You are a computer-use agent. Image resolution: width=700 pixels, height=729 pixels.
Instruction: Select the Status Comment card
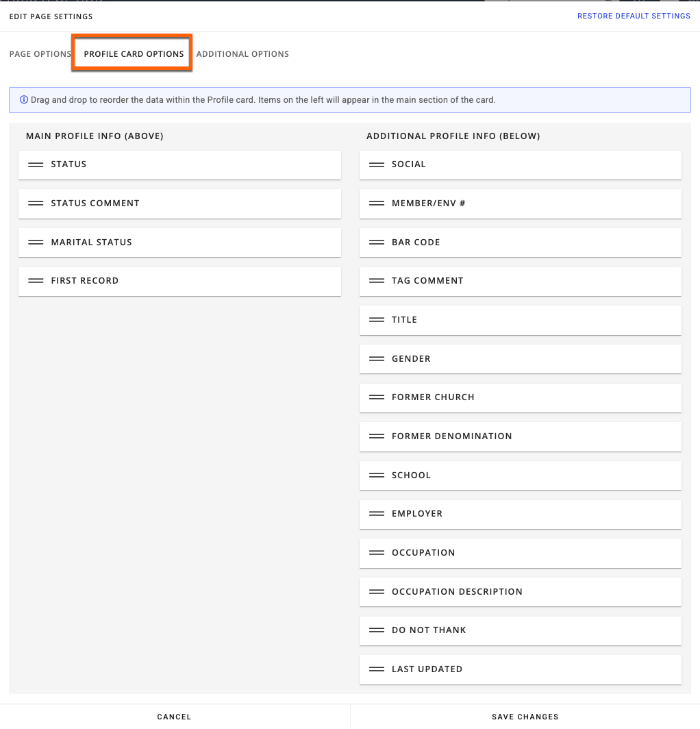tap(179, 203)
